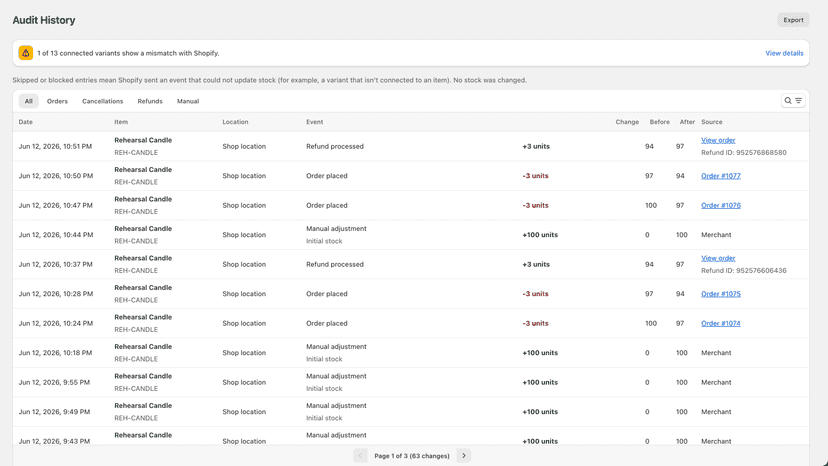Screen dimensions: 828x466
Task: Select the Jun 12, 2026, 10:18 PM date
Action: (55, 353)
